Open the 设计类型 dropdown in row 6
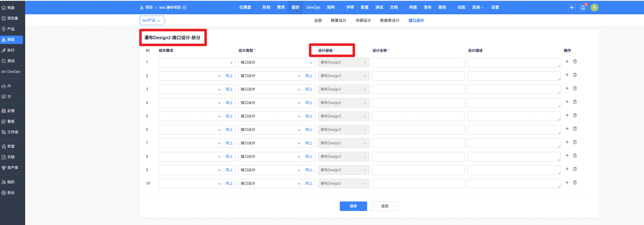The image size is (644, 225). point(271,130)
